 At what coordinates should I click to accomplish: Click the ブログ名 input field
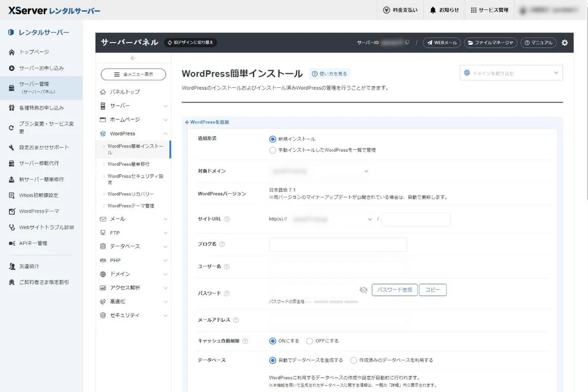point(338,244)
